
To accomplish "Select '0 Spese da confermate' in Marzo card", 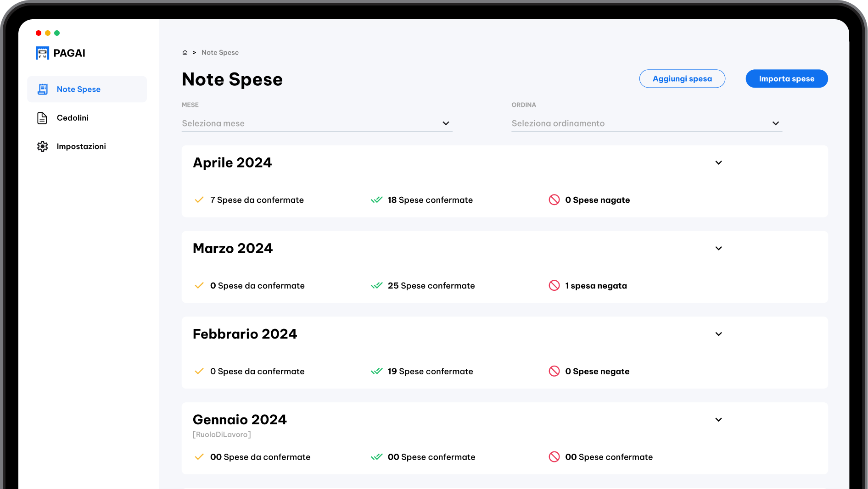I will coord(258,286).
